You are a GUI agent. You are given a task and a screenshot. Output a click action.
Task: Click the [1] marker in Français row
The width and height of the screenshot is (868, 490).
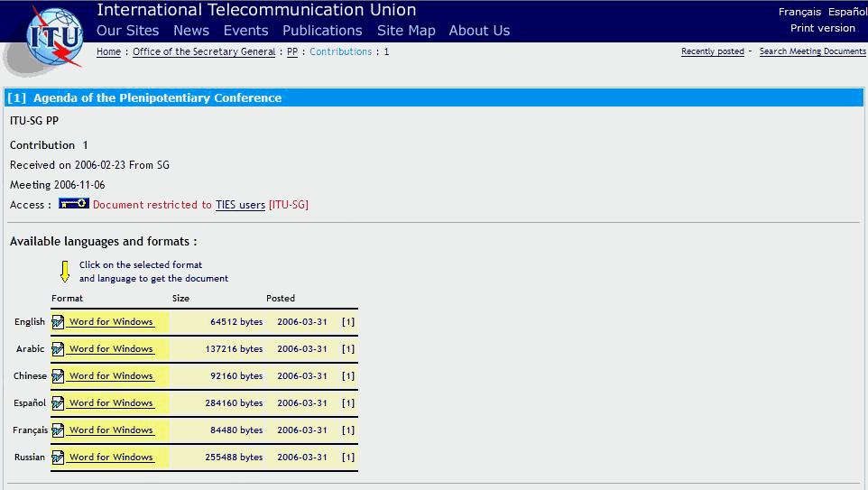point(348,430)
